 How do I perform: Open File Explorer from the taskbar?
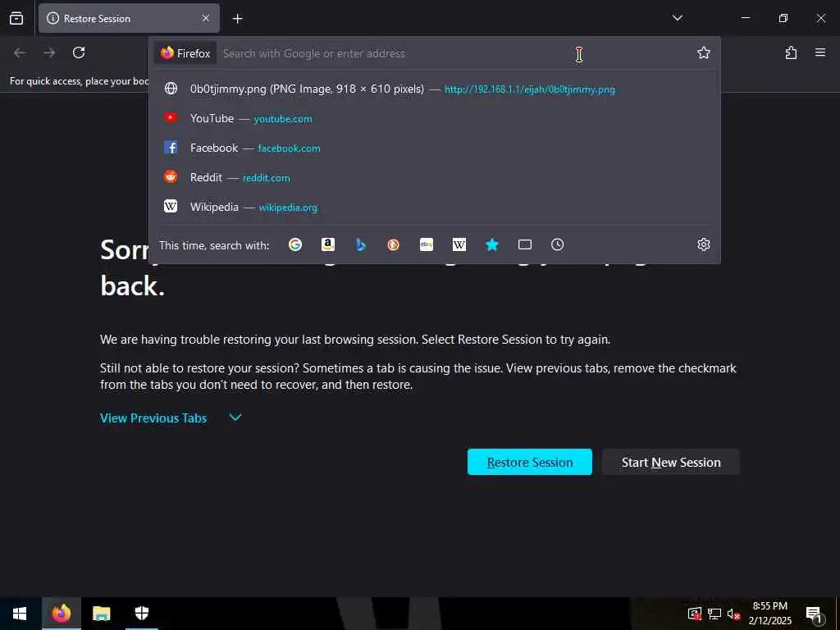click(101, 614)
